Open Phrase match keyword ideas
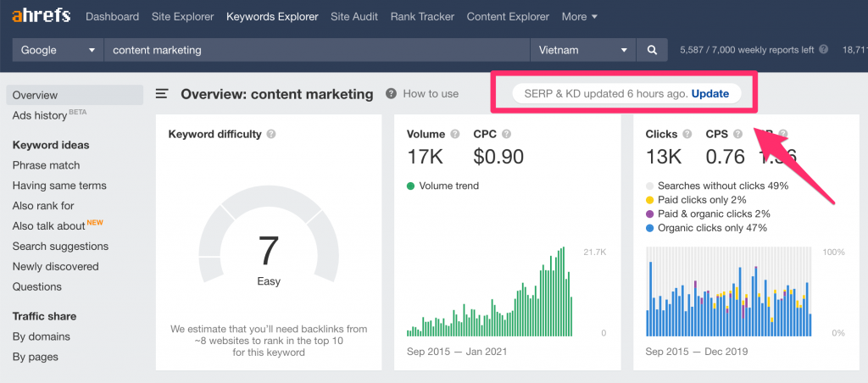This screenshot has width=868, height=383. coord(46,165)
